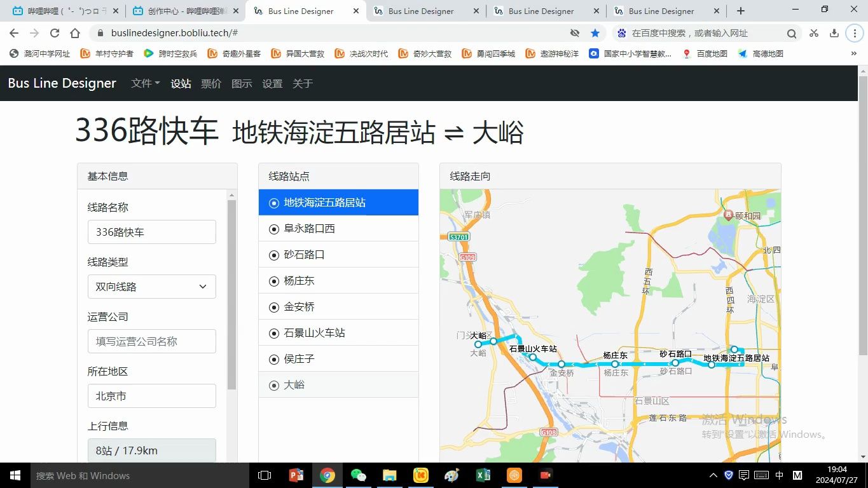868x488 pixels.
Task: Open the 国家中小学智慧教 bookmark
Action: [x=630, y=54]
